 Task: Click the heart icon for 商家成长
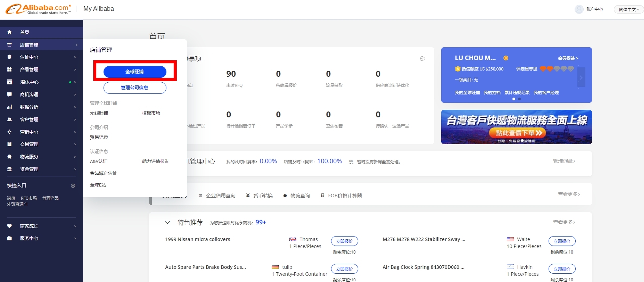(x=9, y=226)
